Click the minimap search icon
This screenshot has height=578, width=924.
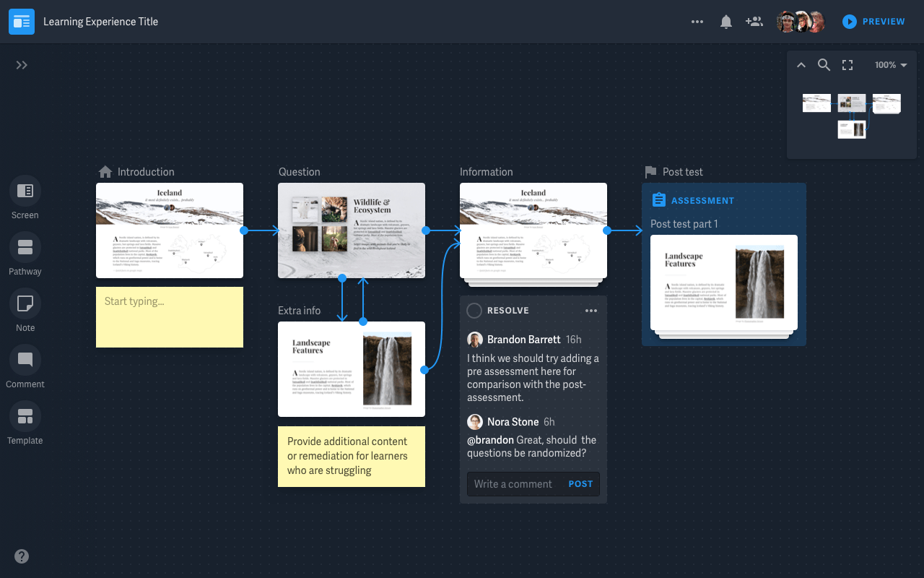824,65
